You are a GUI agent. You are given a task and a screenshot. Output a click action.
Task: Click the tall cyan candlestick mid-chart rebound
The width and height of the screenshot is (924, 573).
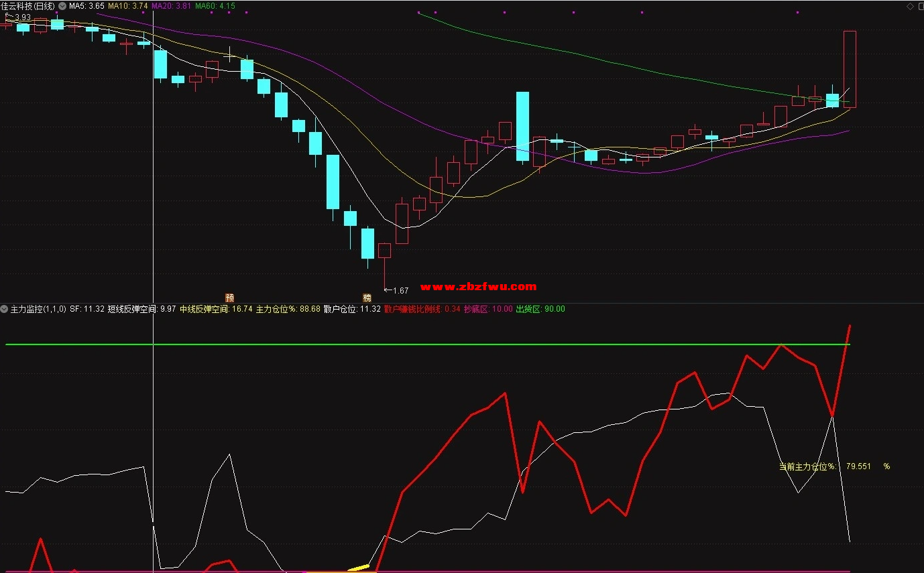(x=522, y=127)
